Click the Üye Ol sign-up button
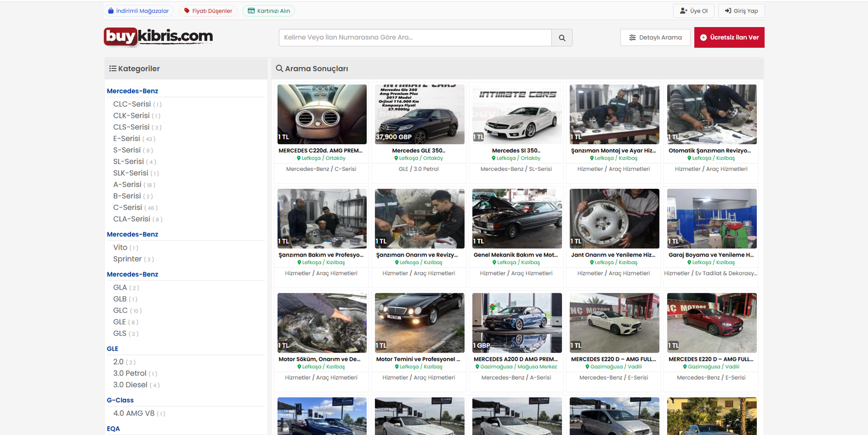Screen dimensions: 868x435 [694, 11]
